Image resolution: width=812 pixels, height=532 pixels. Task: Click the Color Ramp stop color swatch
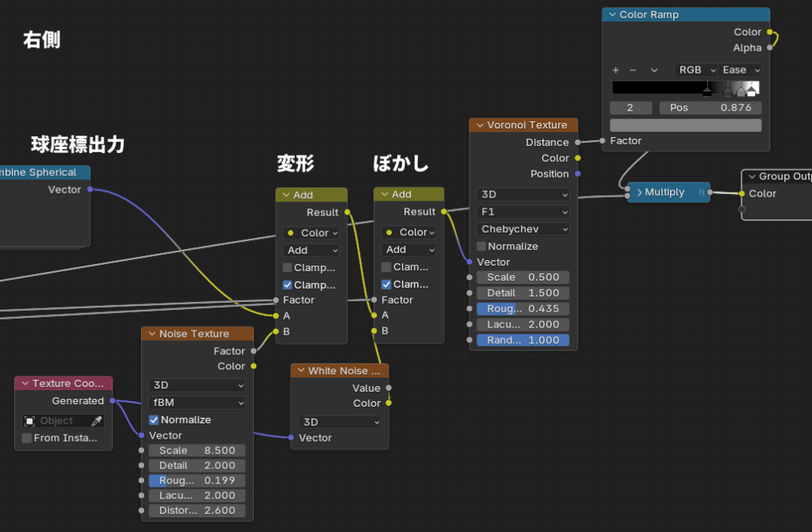click(685, 125)
